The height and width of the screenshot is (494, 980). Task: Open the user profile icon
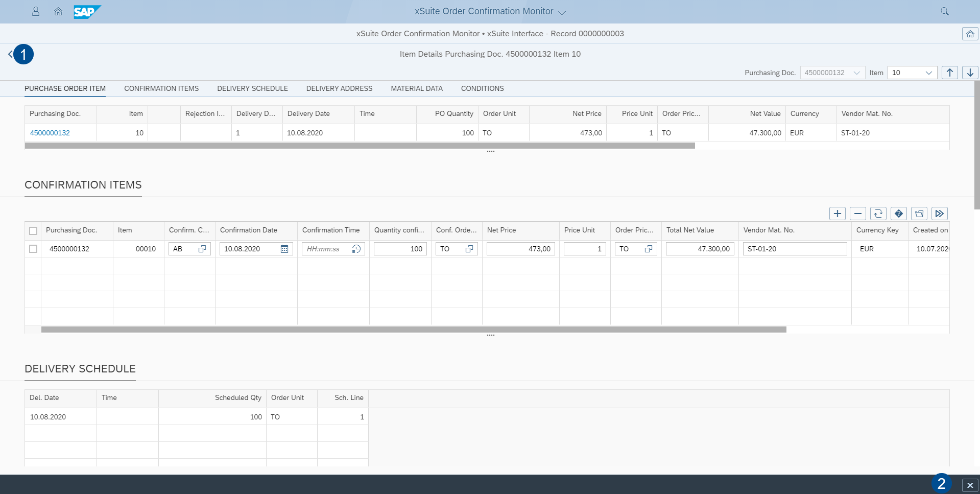(35, 11)
